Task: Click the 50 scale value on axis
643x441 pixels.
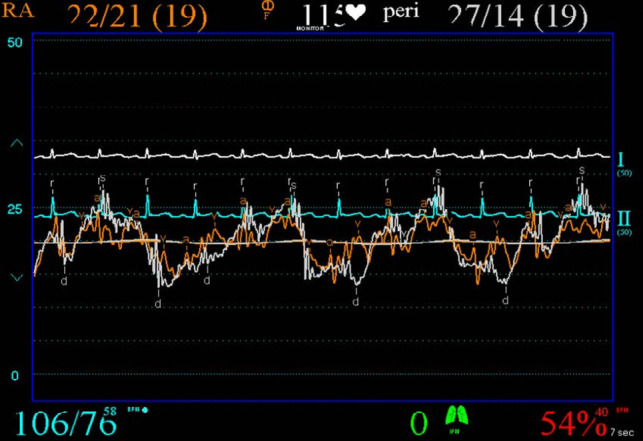Action: tap(15, 42)
